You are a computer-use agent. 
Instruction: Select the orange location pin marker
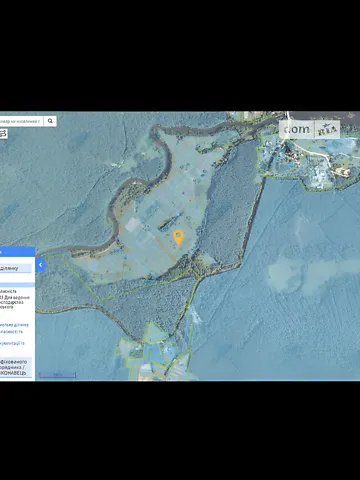179,238
